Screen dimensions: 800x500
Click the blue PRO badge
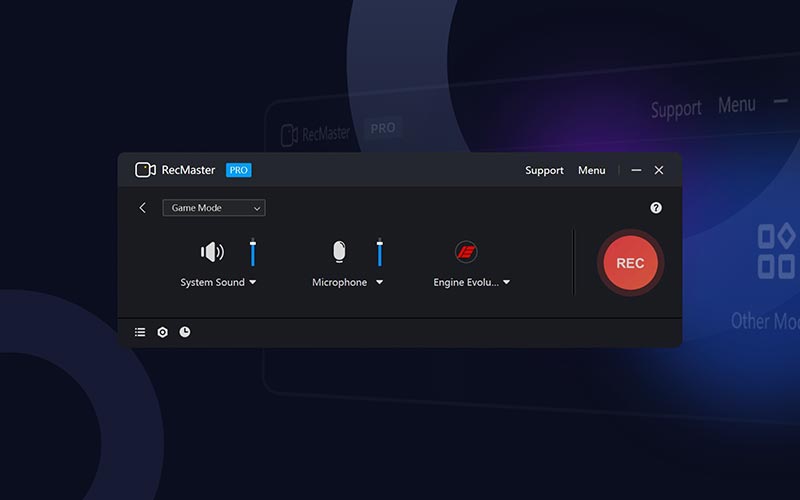[238, 170]
